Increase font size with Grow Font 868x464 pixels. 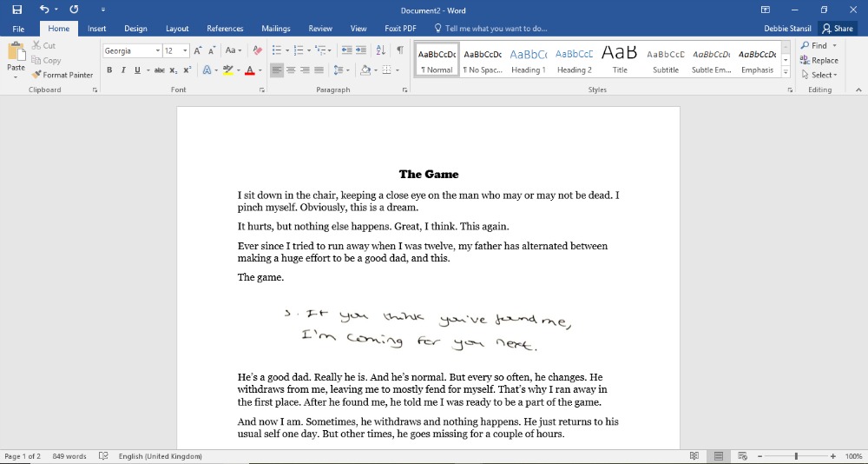(x=198, y=50)
